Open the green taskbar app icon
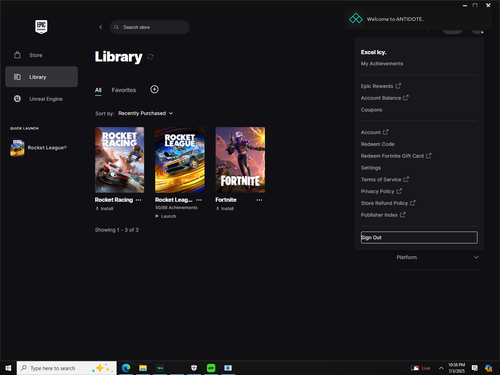The width and height of the screenshot is (500, 375). tap(211, 368)
